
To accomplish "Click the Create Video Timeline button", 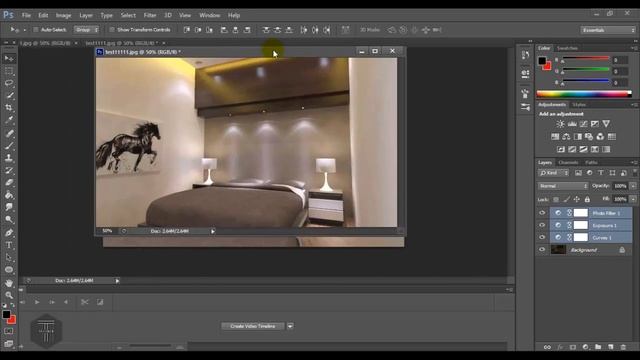I will coord(253,326).
